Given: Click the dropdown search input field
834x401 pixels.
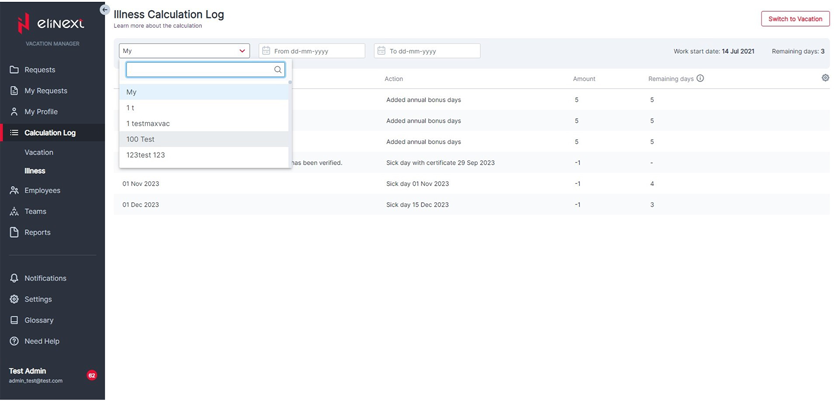Looking at the screenshot, I should coord(199,70).
